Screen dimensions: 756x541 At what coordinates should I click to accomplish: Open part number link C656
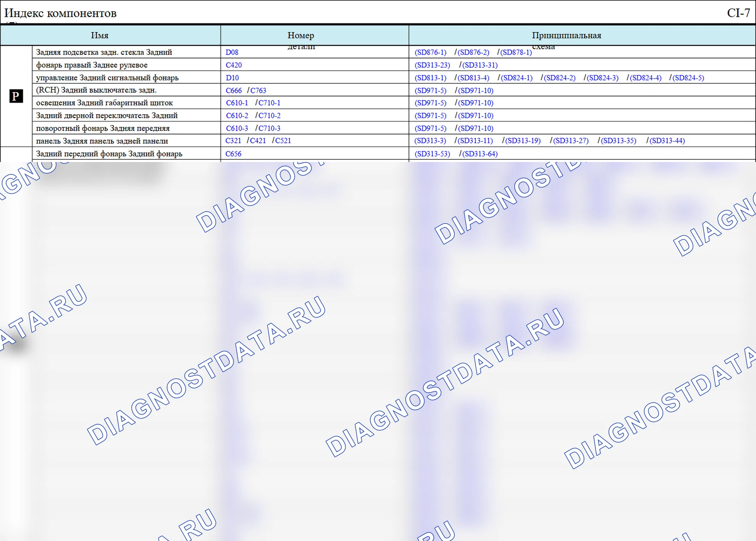click(233, 154)
